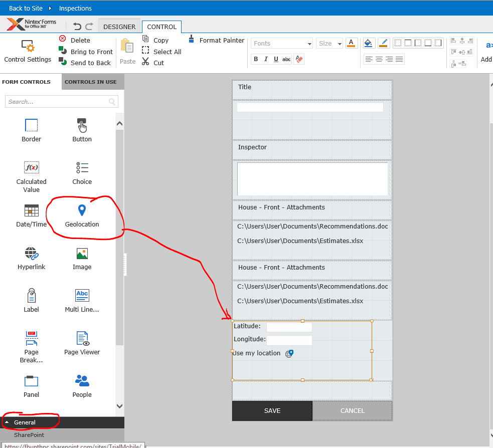Click Send to Back

(x=85, y=63)
